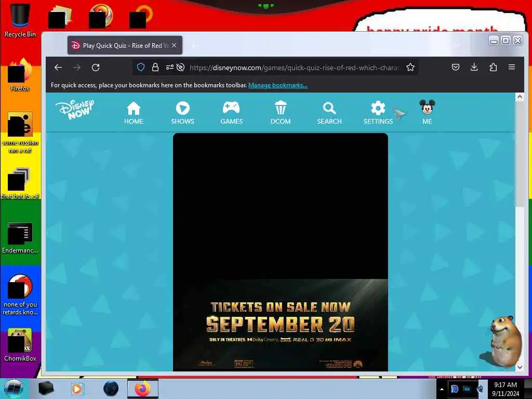Bookmark this page with the star

(410, 67)
